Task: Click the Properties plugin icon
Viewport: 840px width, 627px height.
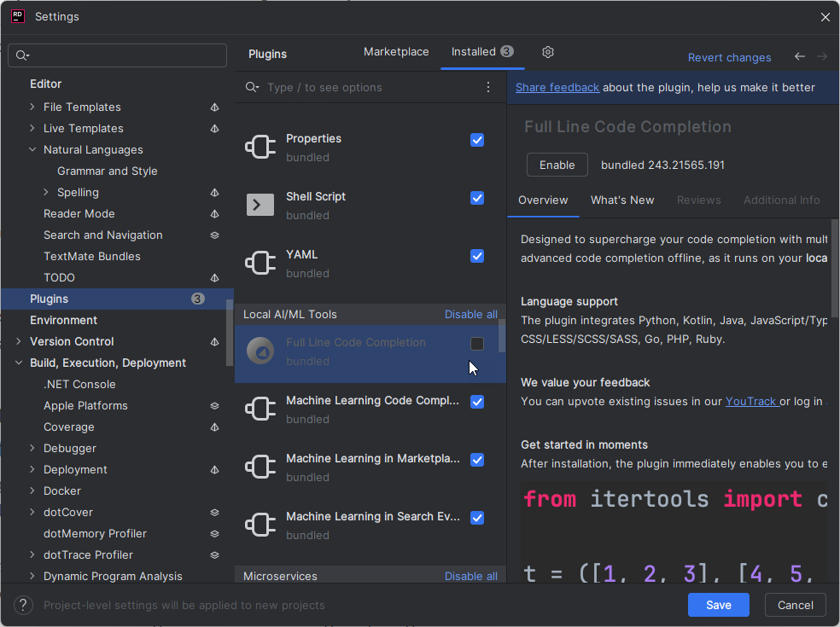Action: coord(260,147)
